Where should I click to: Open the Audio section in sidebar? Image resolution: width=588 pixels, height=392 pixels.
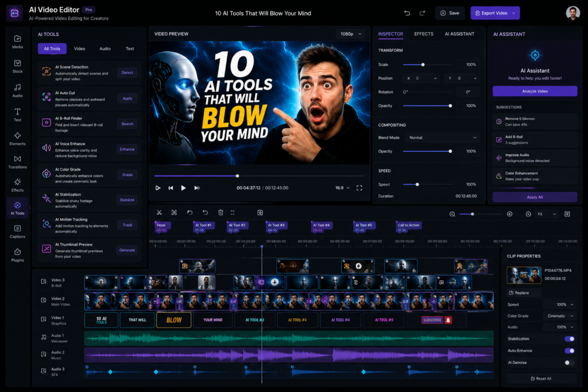(17, 90)
